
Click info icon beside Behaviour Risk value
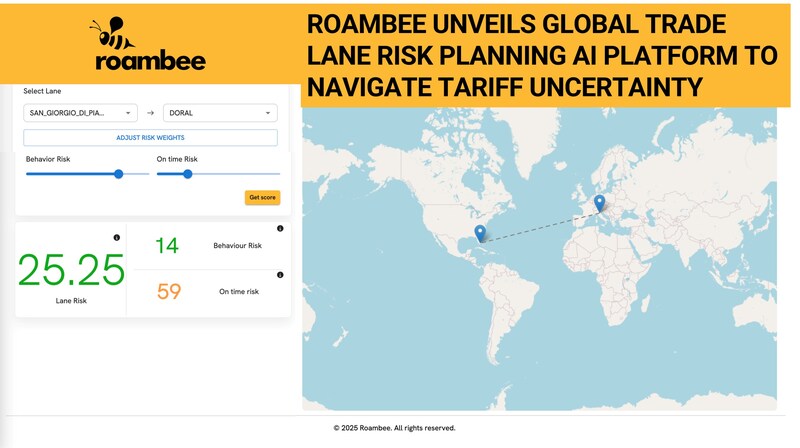click(x=280, y=229)
